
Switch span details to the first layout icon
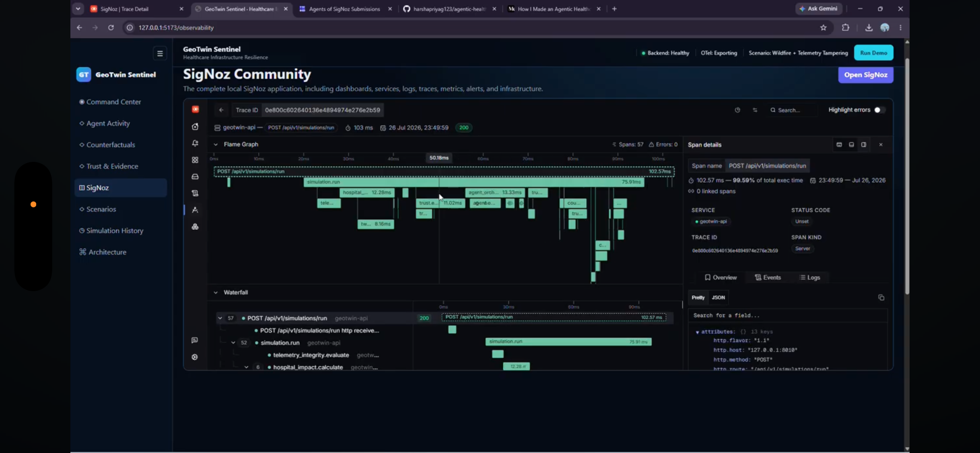pyautogui.click(x=839, y=145)
